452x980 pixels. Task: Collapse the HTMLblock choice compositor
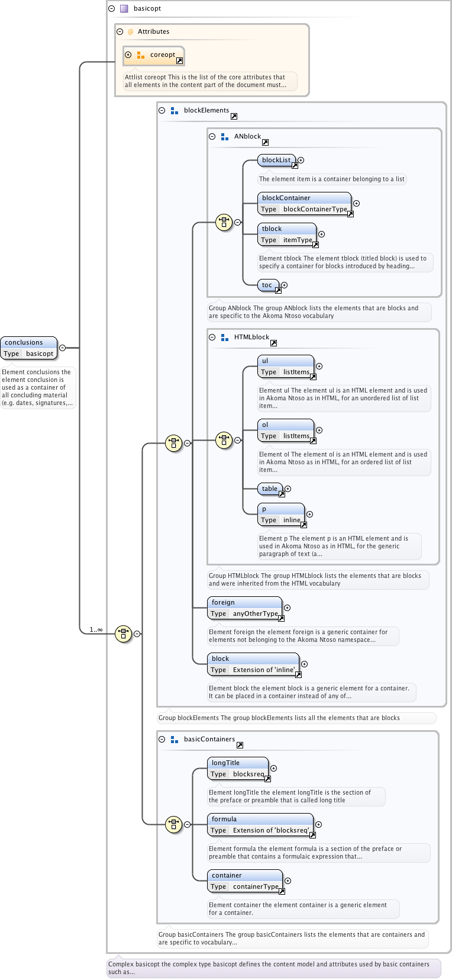(237, 440)
